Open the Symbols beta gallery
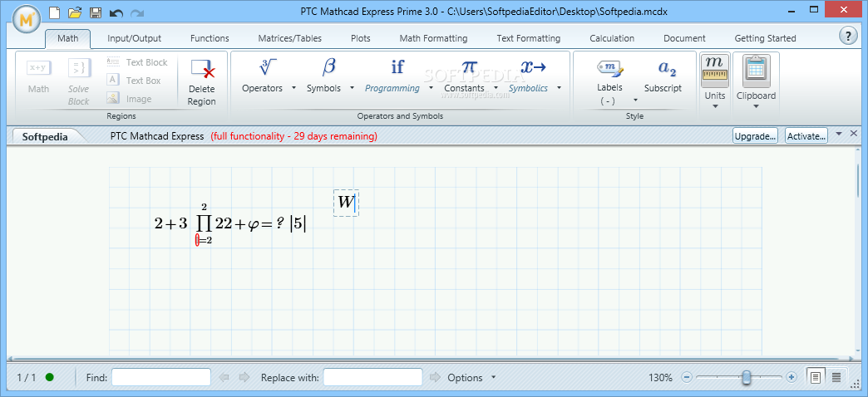 (x=328, y=67)
